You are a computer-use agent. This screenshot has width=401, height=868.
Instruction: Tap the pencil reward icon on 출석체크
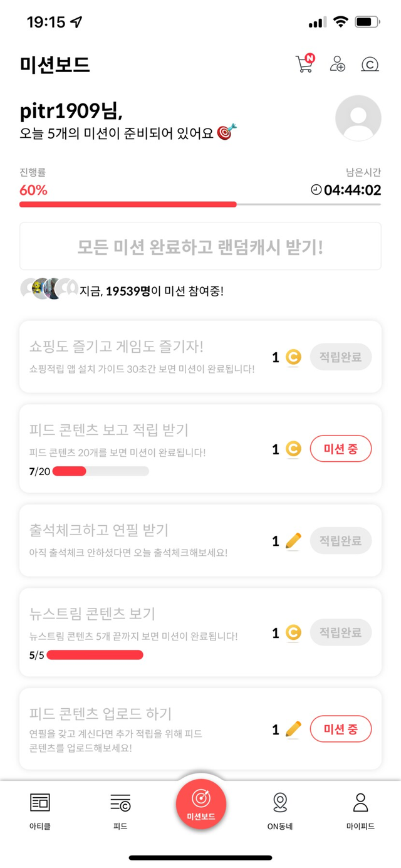click(293, 540)
